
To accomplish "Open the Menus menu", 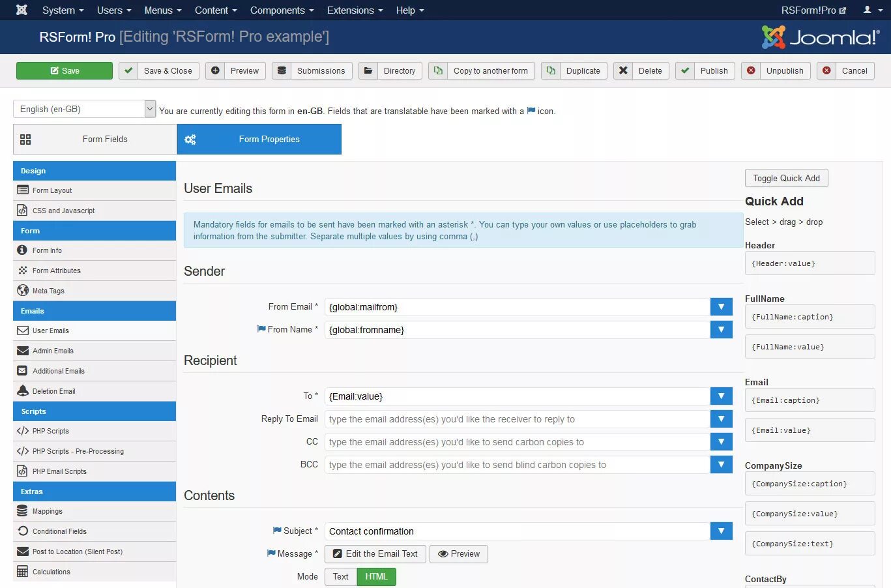I will (x=163, y=10).
